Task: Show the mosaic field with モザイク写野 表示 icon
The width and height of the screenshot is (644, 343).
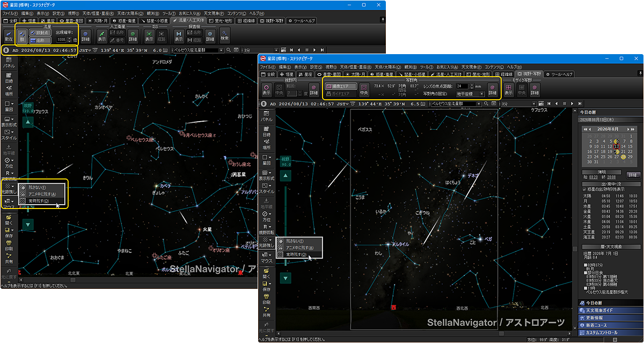Action: [x=508, y=89]
